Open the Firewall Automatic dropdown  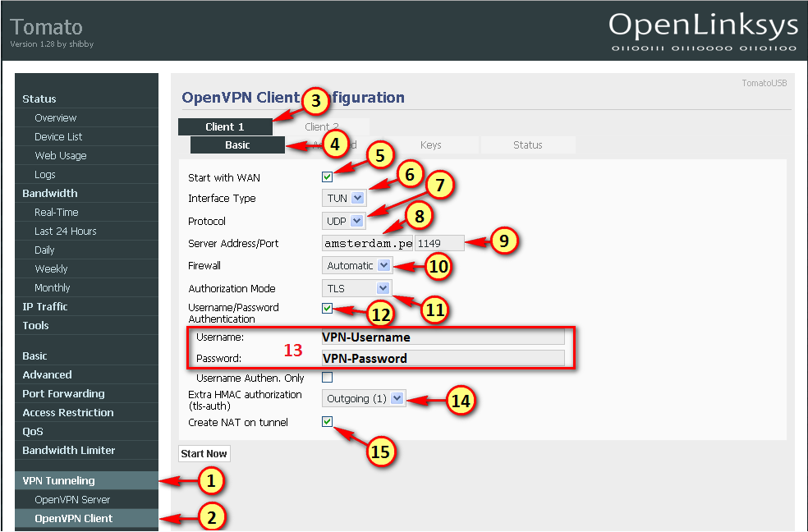(x=357, y=266)
